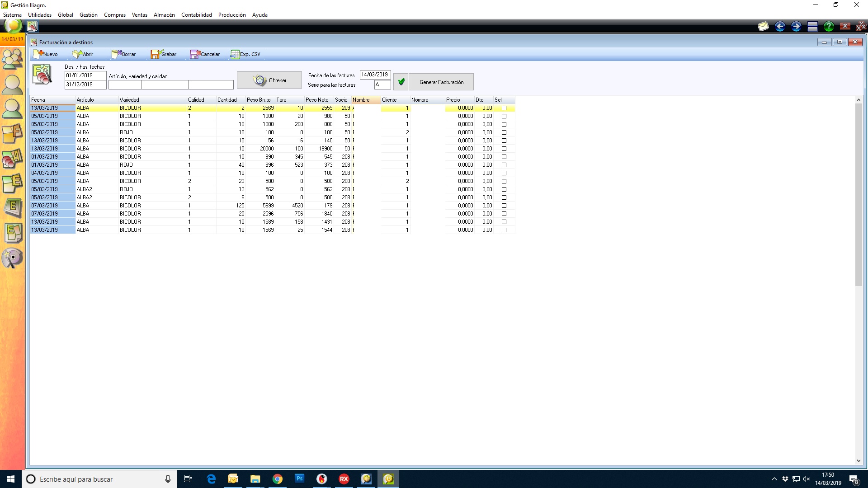Open Google Chrome in the taskbar
Image resolution: width=868 pixels, height=488 pixels.
pos(278,479)
